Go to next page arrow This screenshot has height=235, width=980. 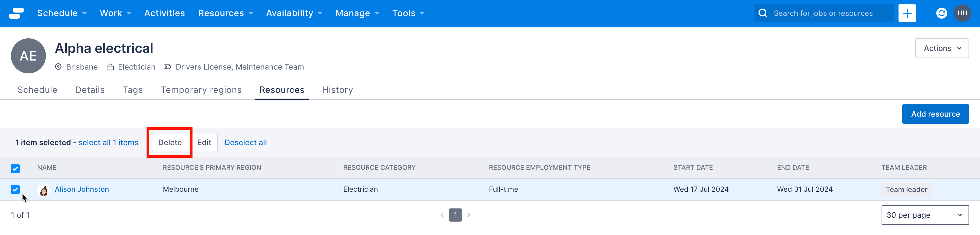469,215
